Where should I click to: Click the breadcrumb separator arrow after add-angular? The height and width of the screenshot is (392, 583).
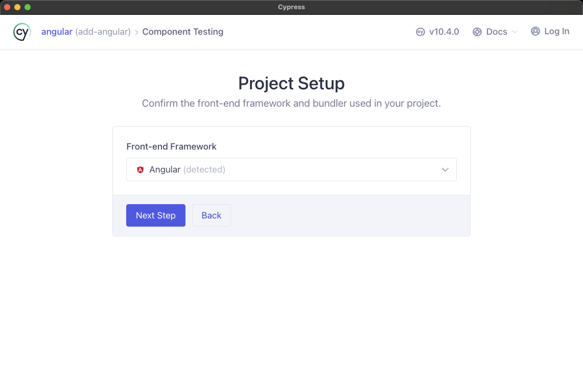(x=136, y=32)
